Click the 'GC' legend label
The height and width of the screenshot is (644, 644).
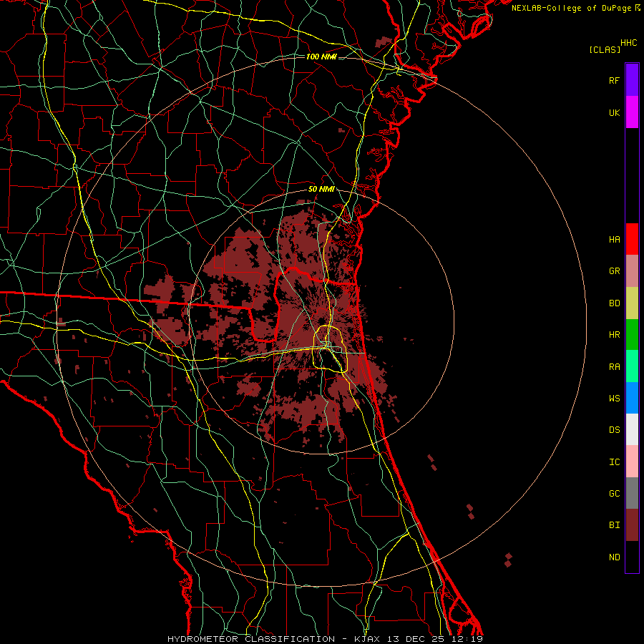click(614, 494)
